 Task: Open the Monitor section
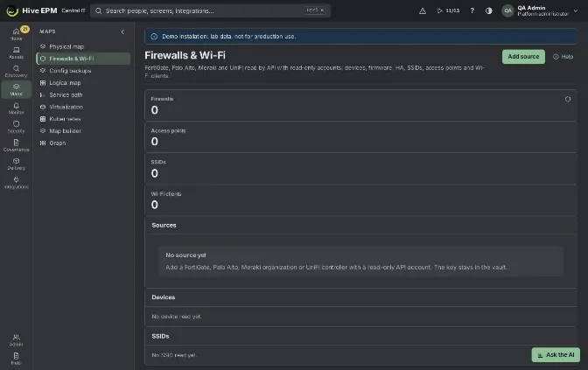click(16, 108)
